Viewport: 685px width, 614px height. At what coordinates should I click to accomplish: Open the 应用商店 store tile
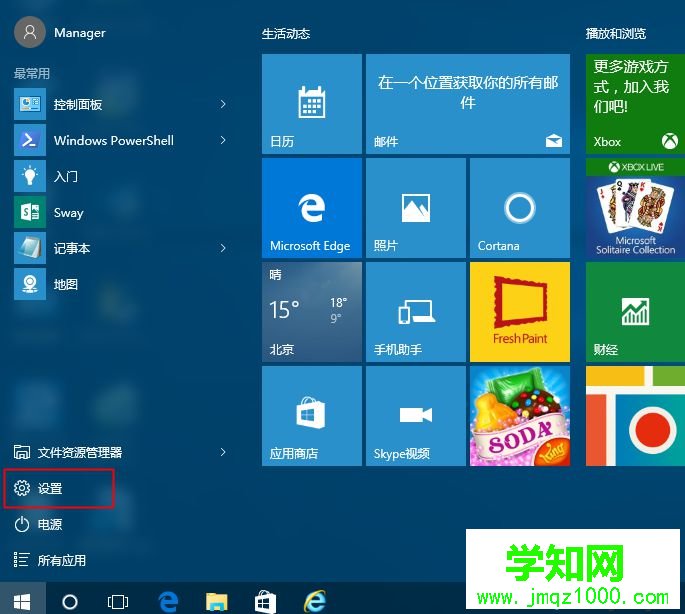click(x=311, y=416)
